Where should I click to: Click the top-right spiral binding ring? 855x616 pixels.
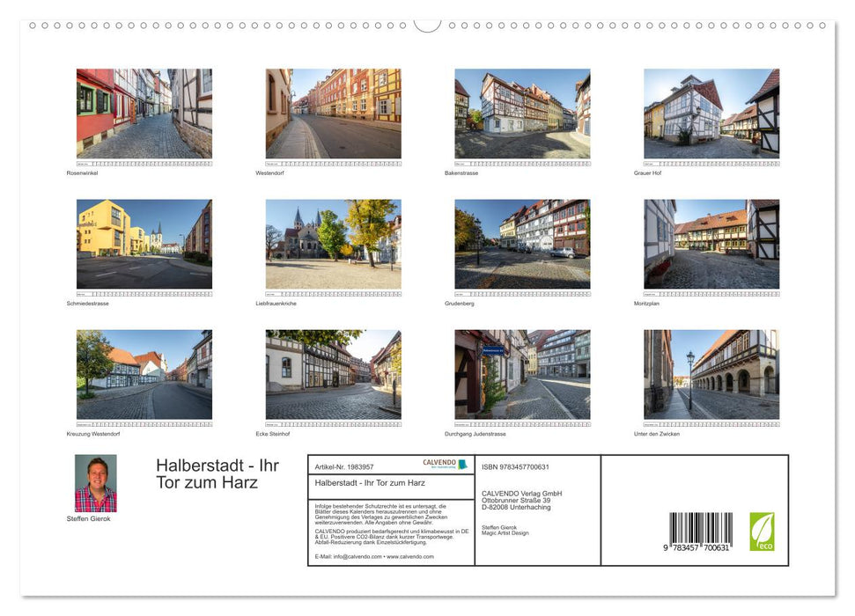[x=822, y=27]
